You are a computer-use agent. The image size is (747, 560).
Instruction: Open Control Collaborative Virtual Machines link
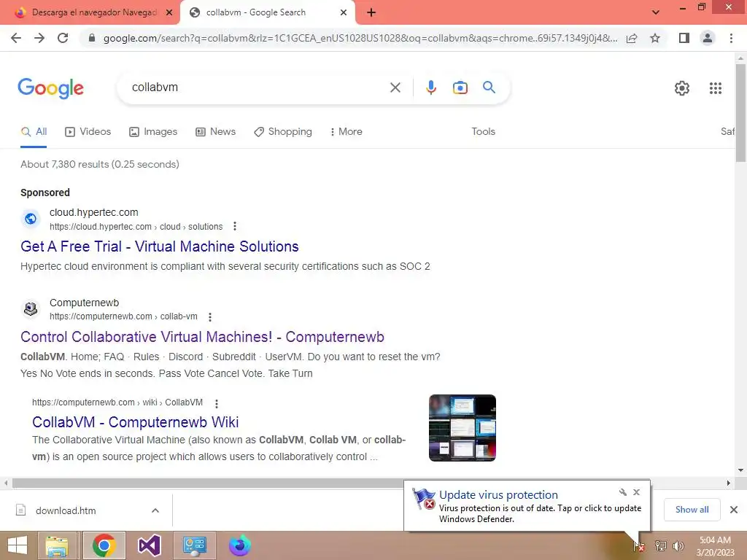[203, 337]
